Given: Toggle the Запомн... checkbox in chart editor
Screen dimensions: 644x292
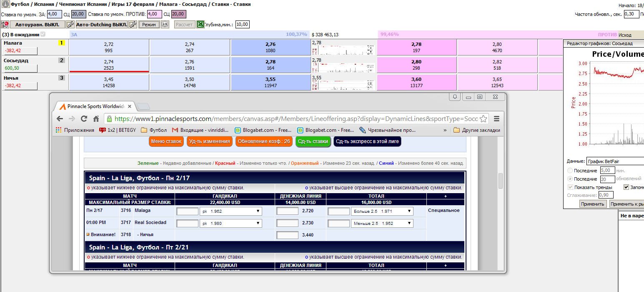Looking at the screenshot, I should click(626, 187).
